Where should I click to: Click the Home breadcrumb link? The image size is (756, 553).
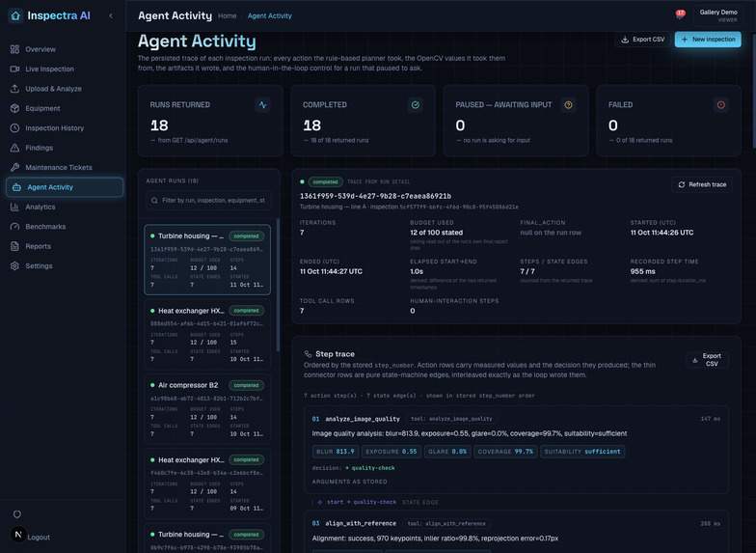pos(228,15)
